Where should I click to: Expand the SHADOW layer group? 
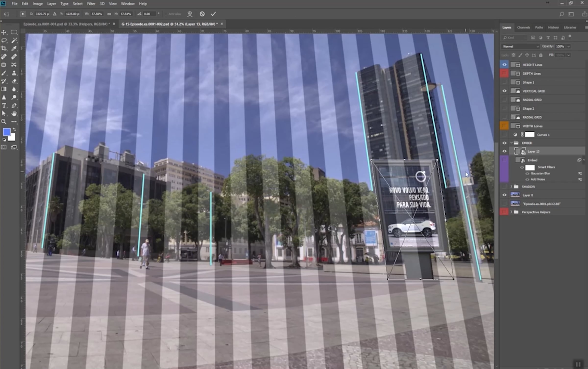point(511,187)
